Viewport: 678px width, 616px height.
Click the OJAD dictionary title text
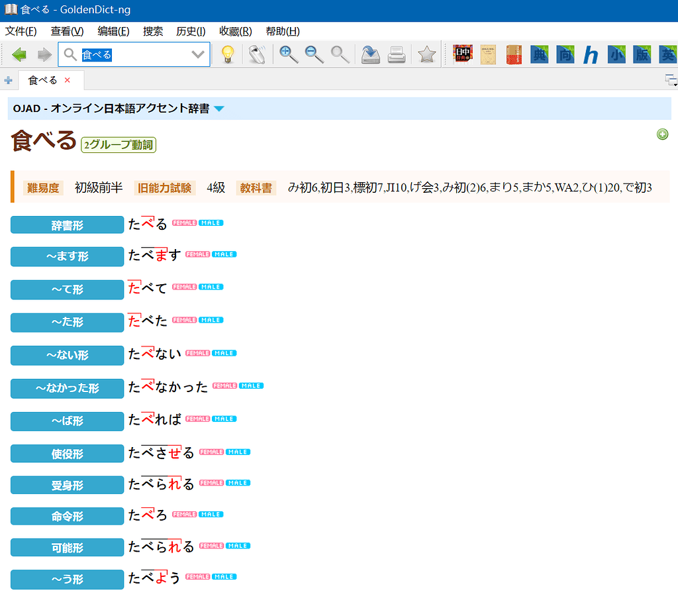pyautogui.click(x=111, y=109)
